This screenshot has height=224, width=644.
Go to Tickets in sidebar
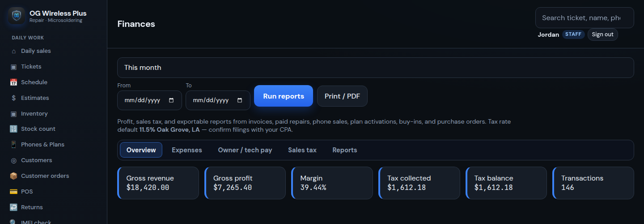click(54, 67)
